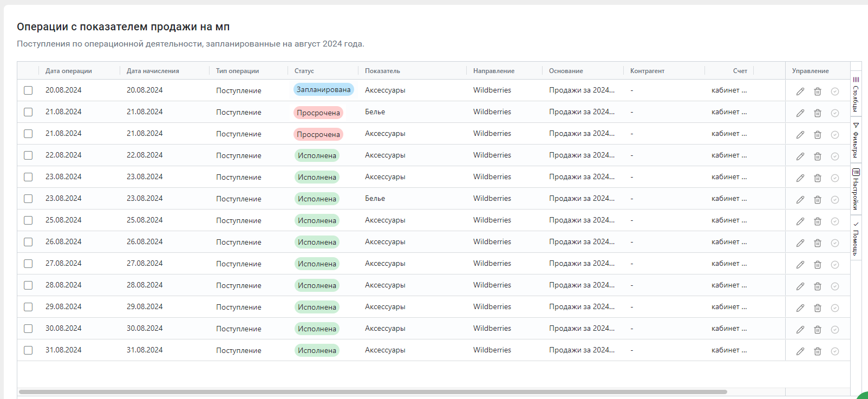The image size is (868, 399).
Task: Open the Помощь side panel tab
Action: pos(856,238)
